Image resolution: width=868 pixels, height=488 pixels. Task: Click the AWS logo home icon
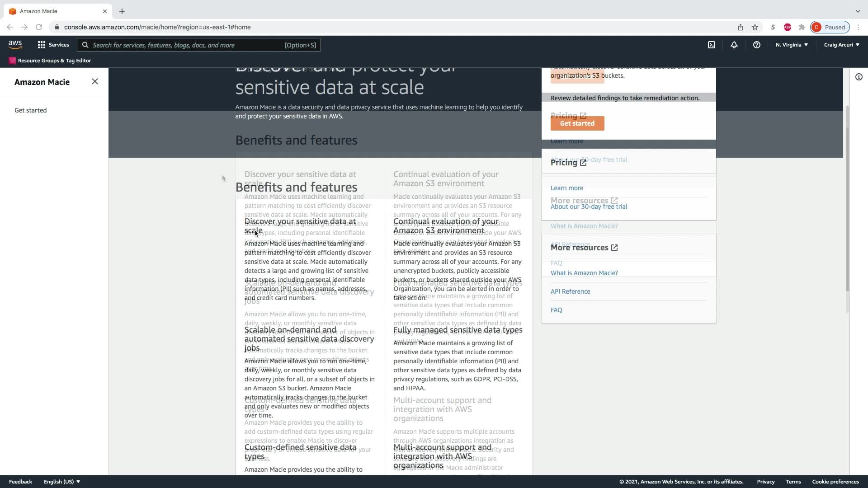tap(15, 44)
